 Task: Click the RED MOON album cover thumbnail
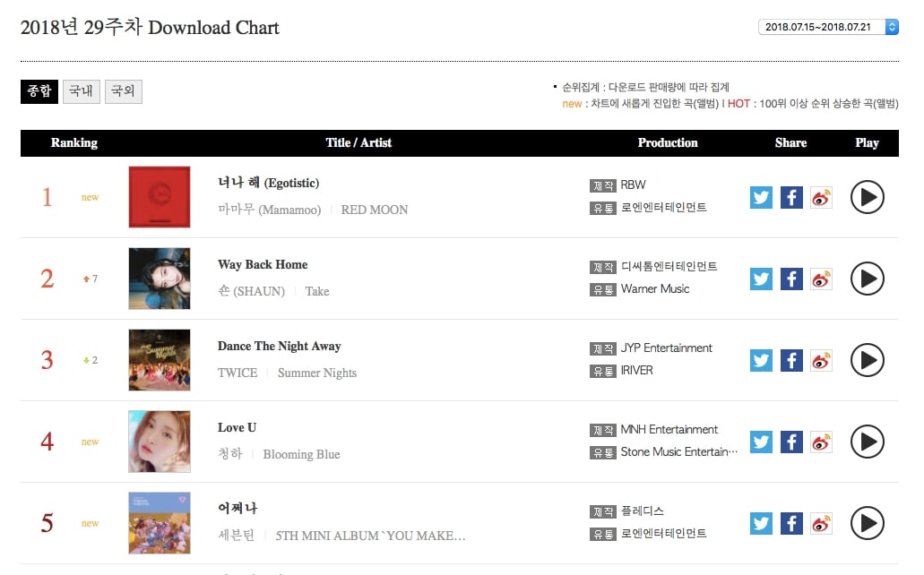(160, 197)
